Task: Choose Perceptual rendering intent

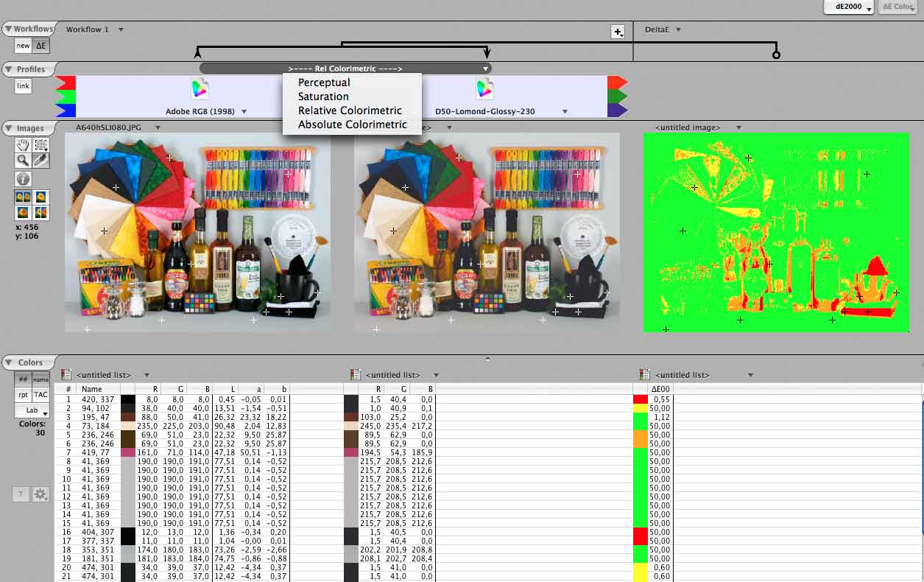Action: [324, 83]
